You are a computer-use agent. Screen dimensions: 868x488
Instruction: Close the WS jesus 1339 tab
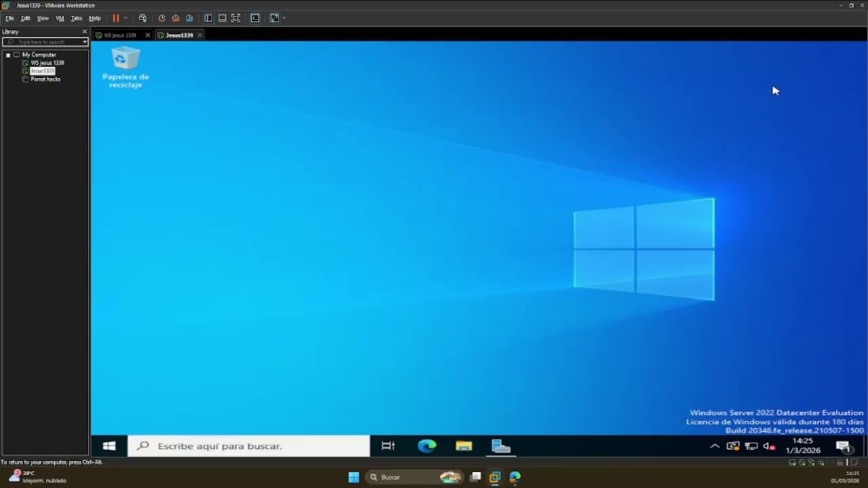[148, 35]
